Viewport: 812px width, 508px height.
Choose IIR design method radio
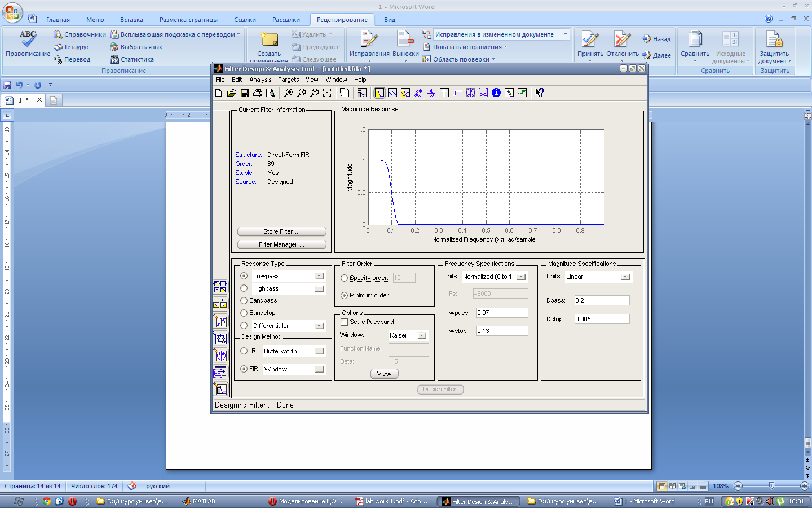(x=244, y=351)
